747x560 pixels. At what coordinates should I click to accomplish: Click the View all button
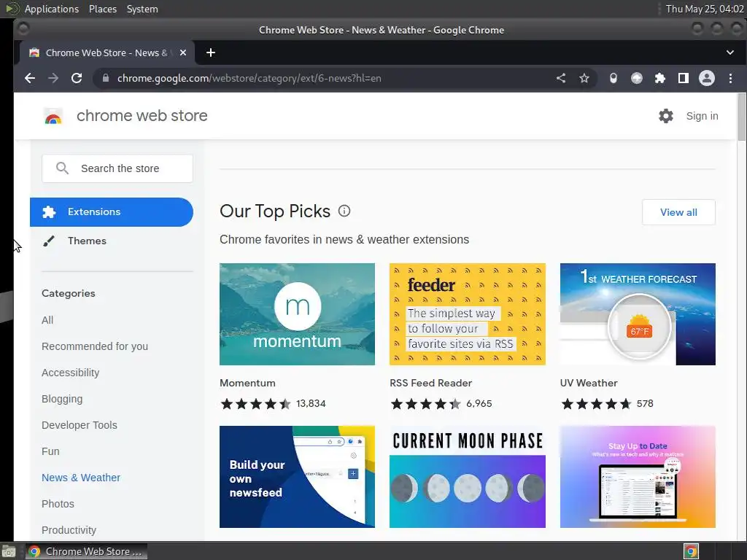[x=678, y=212]
